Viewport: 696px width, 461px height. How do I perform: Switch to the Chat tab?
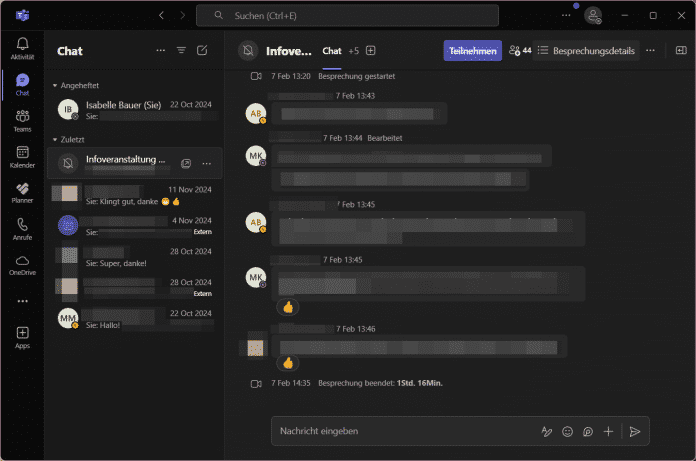[332, 51]
